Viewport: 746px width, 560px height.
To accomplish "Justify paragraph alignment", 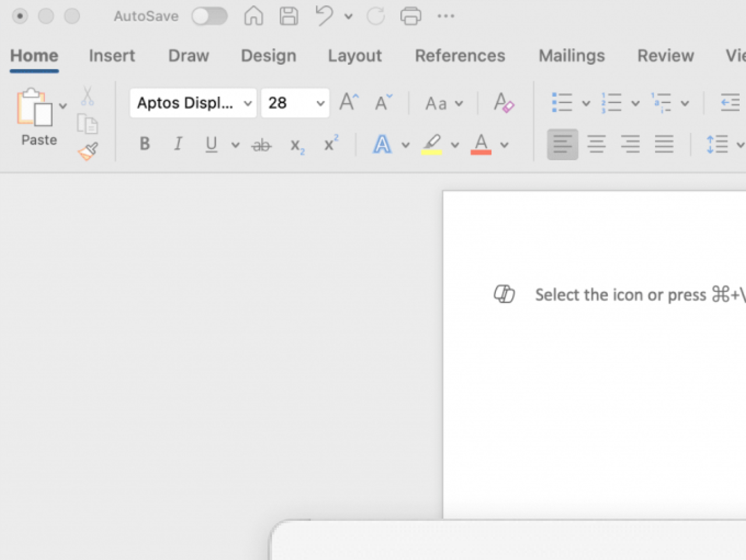I will [x=664, y=144].
